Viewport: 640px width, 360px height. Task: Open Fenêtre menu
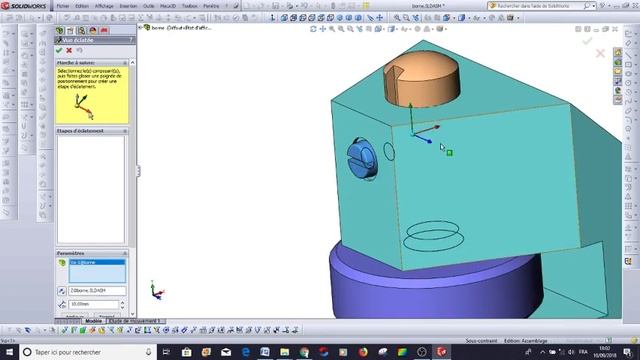[x=211, y=6]
